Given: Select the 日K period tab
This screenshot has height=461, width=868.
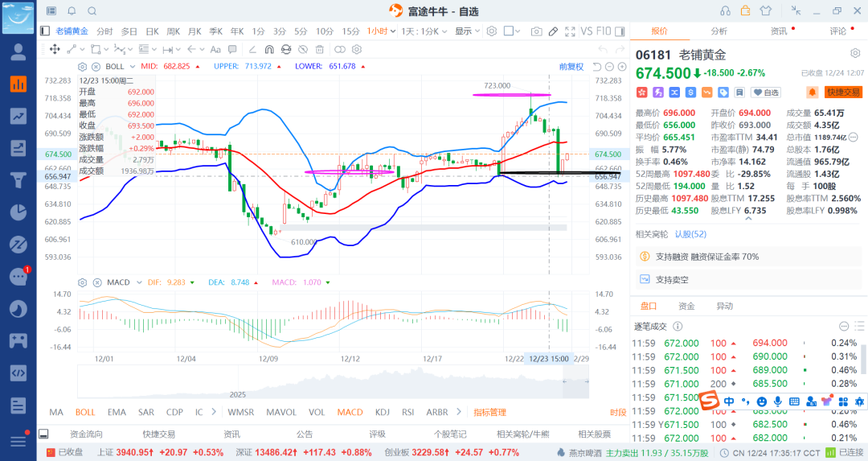Looking at the screenshot, I should (x=152, y=31).
